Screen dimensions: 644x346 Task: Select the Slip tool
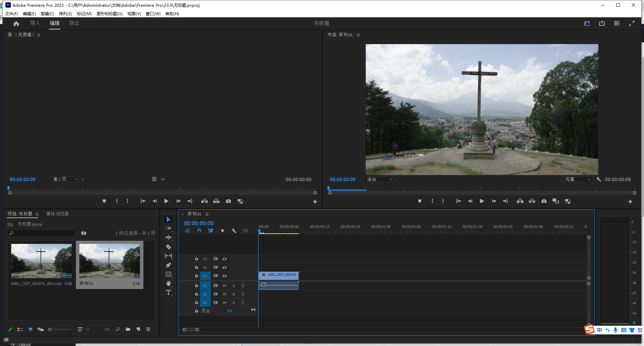point(168,256)
